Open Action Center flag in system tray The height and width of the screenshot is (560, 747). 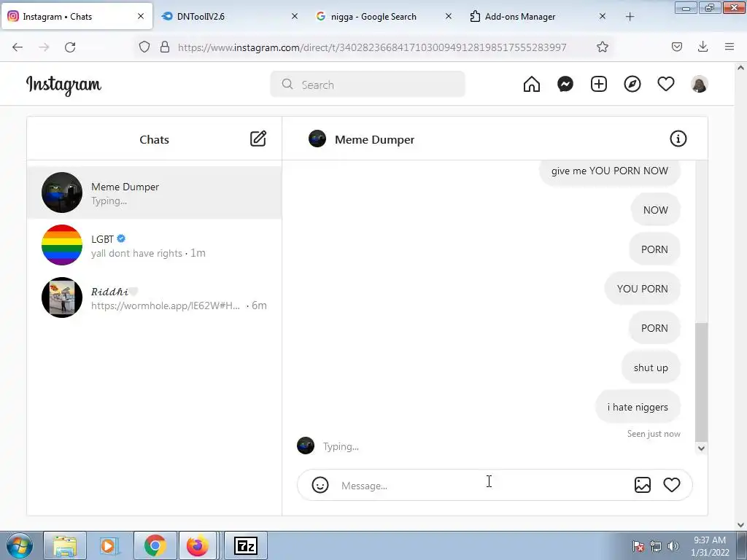pos(638,546)
